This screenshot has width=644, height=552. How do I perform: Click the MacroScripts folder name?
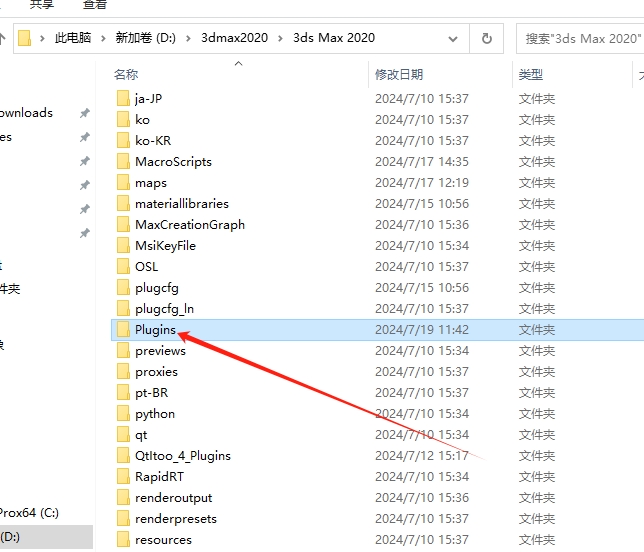(x=173, y=161)
